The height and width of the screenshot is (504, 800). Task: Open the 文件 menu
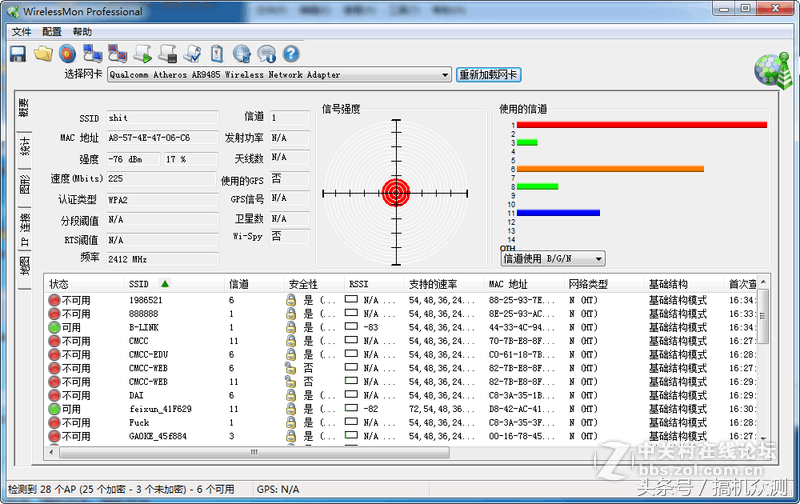[21, 32]
